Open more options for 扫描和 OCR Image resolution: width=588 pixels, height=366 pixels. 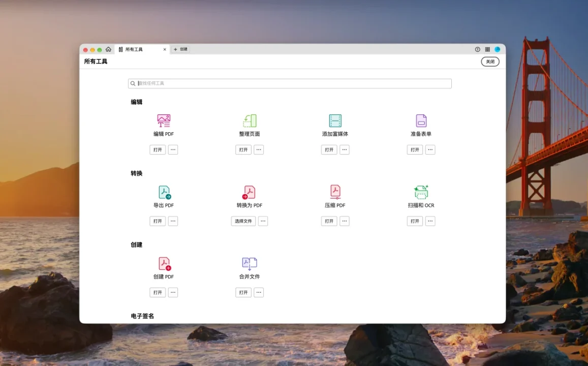coord(430,221)
